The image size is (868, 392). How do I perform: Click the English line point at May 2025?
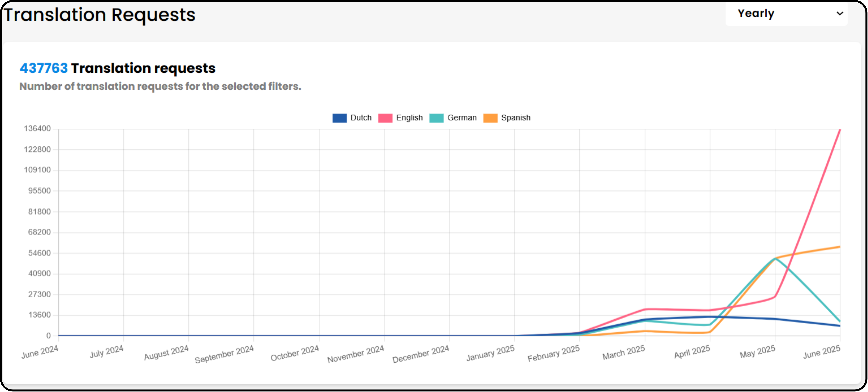(775, 297)
